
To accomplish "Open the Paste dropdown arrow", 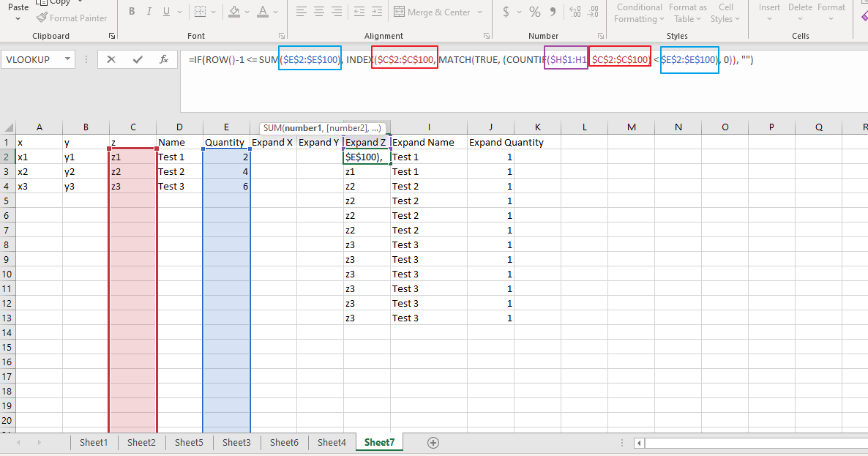I will click(18, 19).
